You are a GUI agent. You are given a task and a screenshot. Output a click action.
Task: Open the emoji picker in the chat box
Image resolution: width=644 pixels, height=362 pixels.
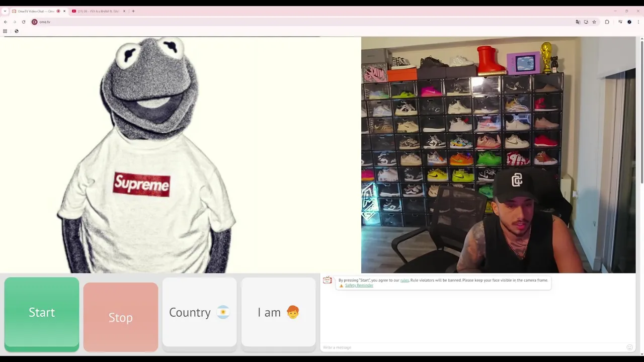tap(629, 347)
